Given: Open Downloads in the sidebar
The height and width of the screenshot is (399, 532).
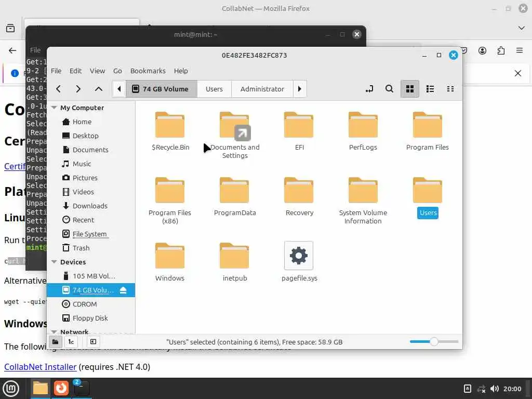Looking at the screenshot, I should pos(90,206).
